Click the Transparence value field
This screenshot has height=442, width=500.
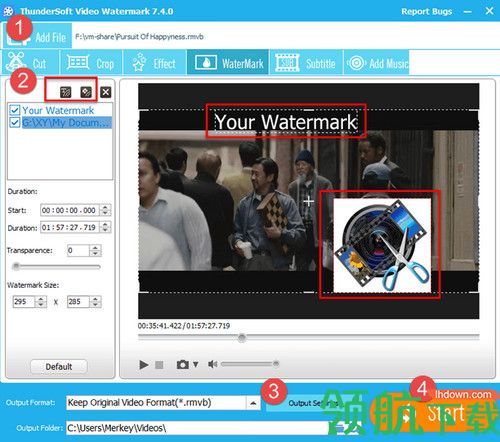click(x=78, y=250)
